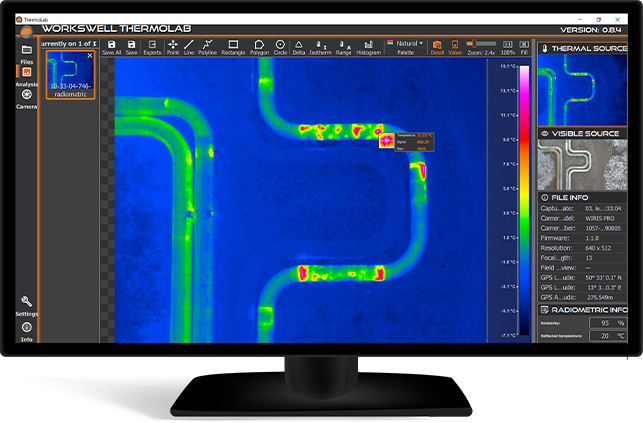Click the temperature color scale bar
The width and height of the screenshot is (643, 423).
click(x=524, y=200)
